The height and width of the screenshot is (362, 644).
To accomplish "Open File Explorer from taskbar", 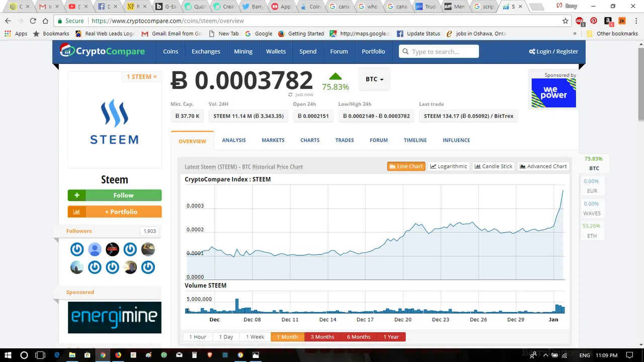I will pyautogui.click(x=72, y=355).
